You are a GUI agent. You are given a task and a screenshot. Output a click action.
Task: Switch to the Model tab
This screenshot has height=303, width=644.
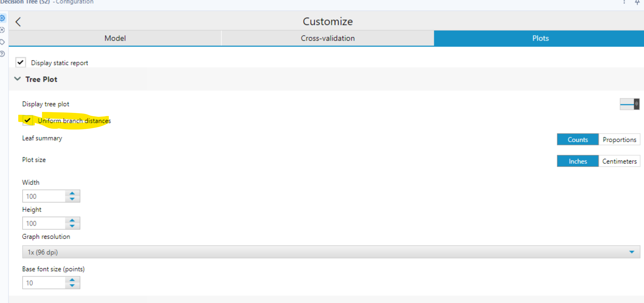point(115,38)
